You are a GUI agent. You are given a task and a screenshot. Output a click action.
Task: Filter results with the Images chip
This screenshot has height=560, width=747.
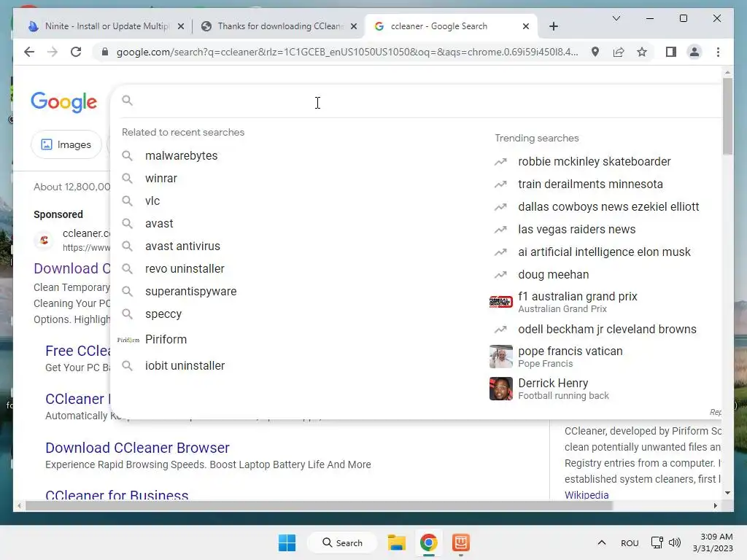pyautogui.click(x=66, y=144)
